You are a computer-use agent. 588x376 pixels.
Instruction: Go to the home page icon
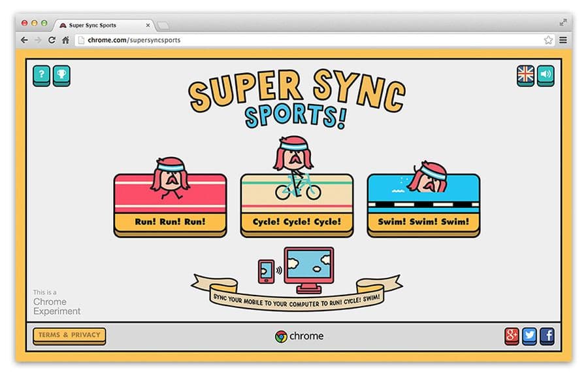(65, 40)
